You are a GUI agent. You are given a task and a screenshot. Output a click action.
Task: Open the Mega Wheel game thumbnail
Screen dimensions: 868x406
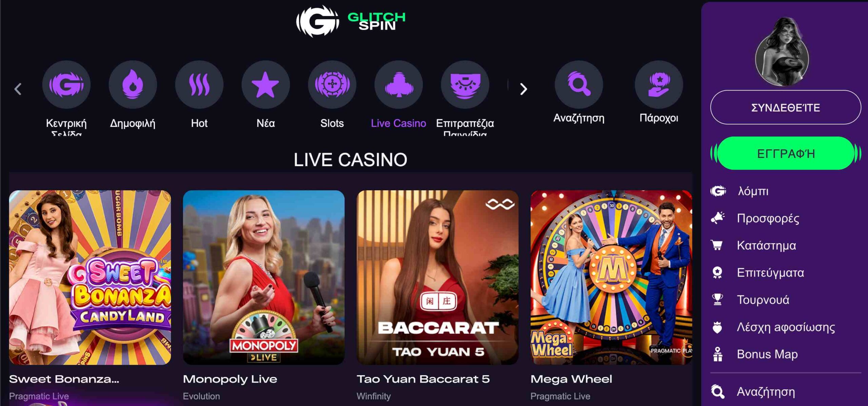pos(611,277)
